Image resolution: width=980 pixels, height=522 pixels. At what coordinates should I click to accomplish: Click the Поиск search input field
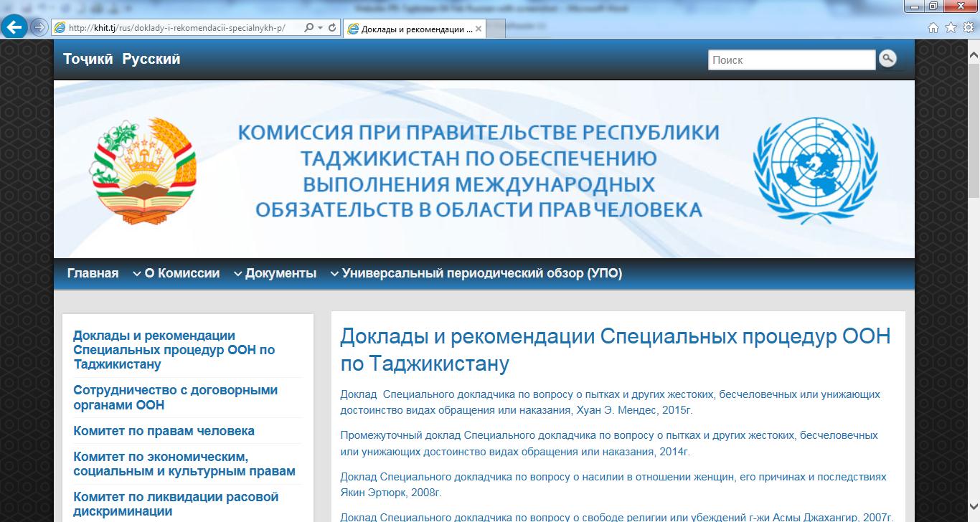tap(791, 60)
